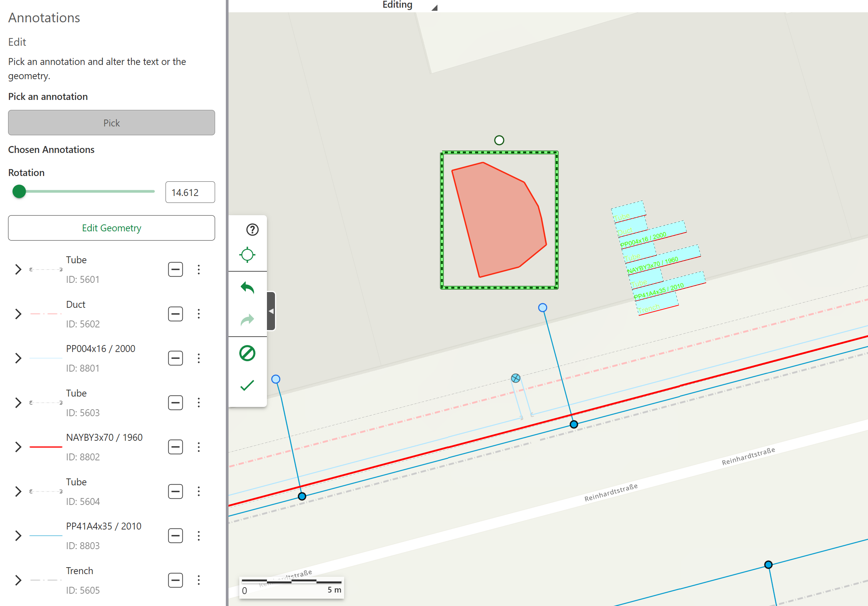The image size is (868, 606).
Task: Click the Rotation slider handle
Action: (19, 191)
